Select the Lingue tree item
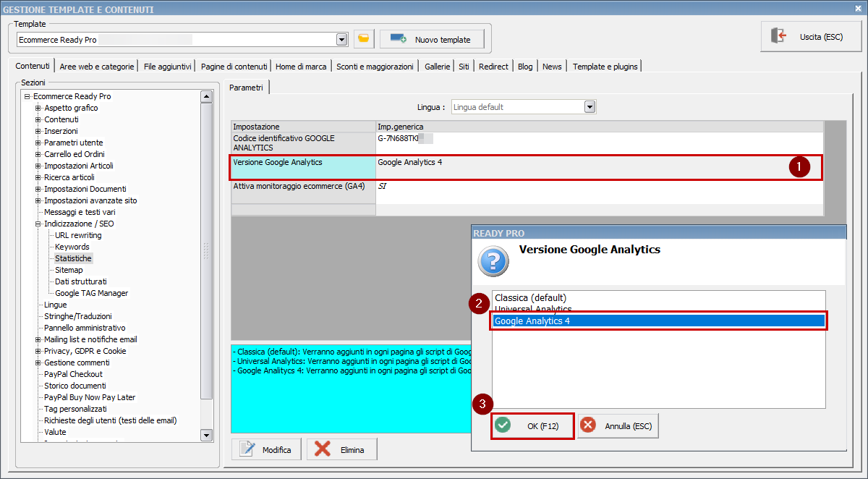868x479 pixels. click(x=55, y=305)
